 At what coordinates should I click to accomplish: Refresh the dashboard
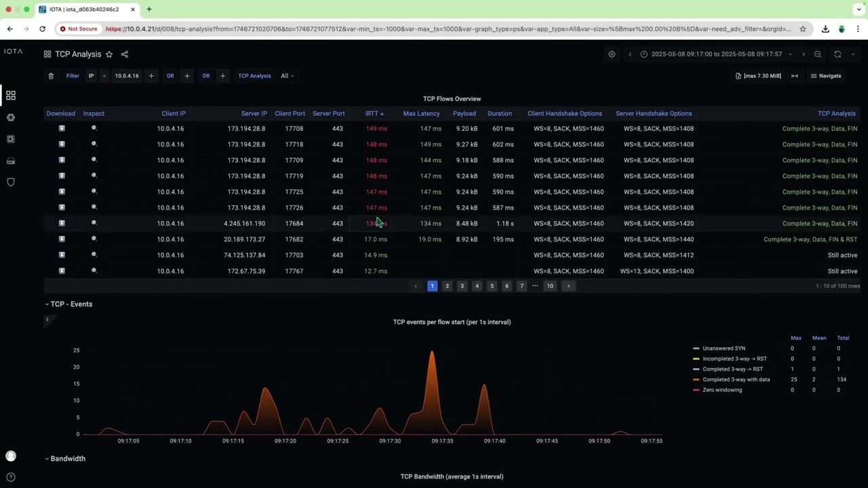837,54
